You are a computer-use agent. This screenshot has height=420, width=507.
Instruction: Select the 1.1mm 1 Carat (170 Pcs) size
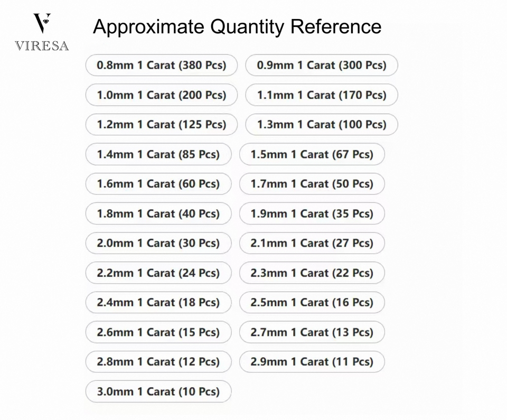point(321,95)
